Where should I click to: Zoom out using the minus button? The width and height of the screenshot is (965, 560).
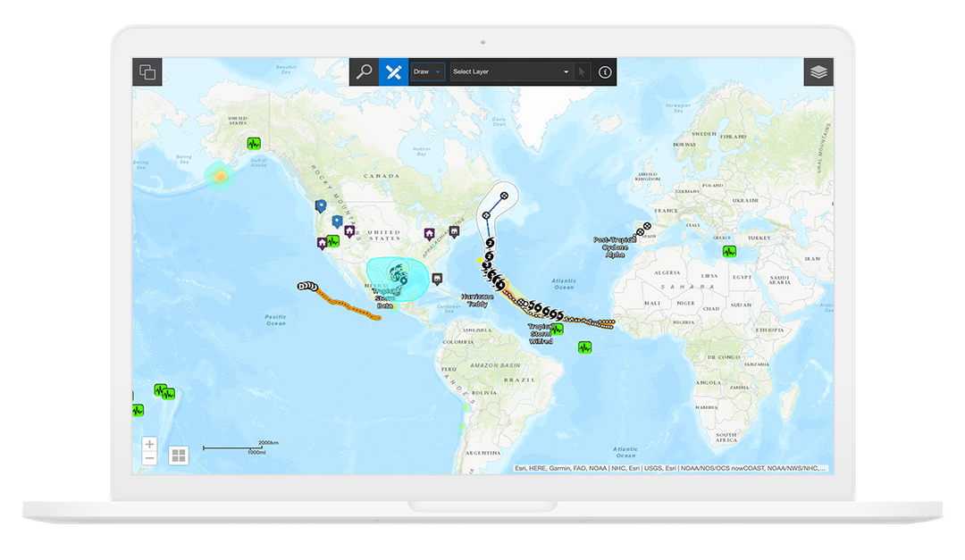tap(149, 458)
